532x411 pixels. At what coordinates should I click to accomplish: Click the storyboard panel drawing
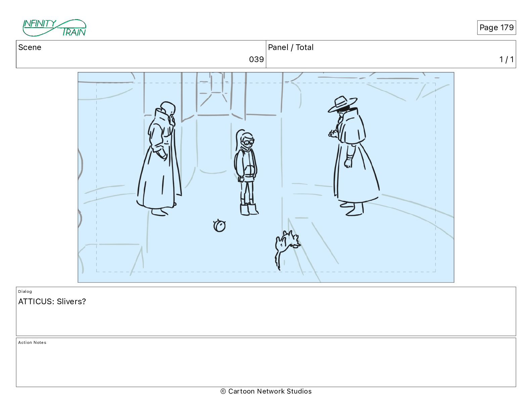pyautogui.click(x=266, y=177)
